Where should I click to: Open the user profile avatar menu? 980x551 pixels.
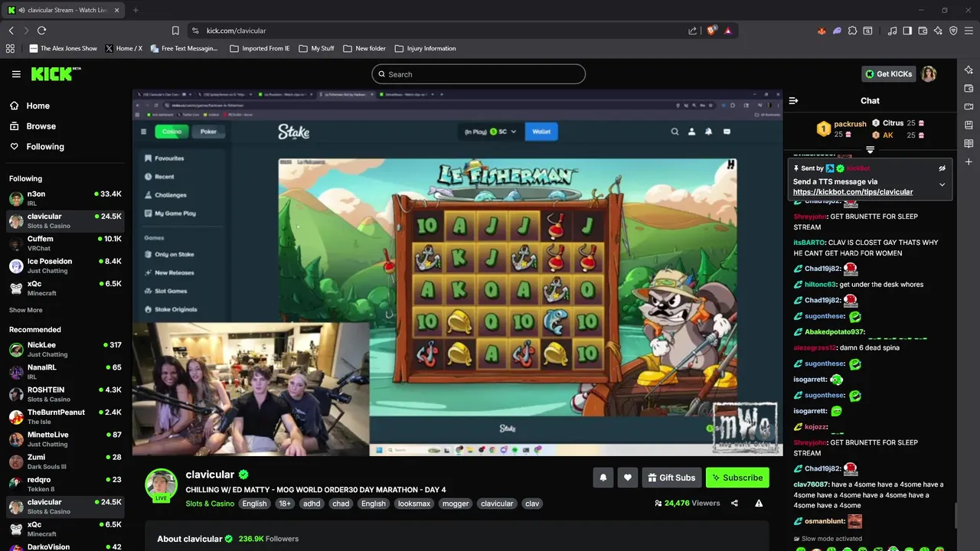click(929, 73)
